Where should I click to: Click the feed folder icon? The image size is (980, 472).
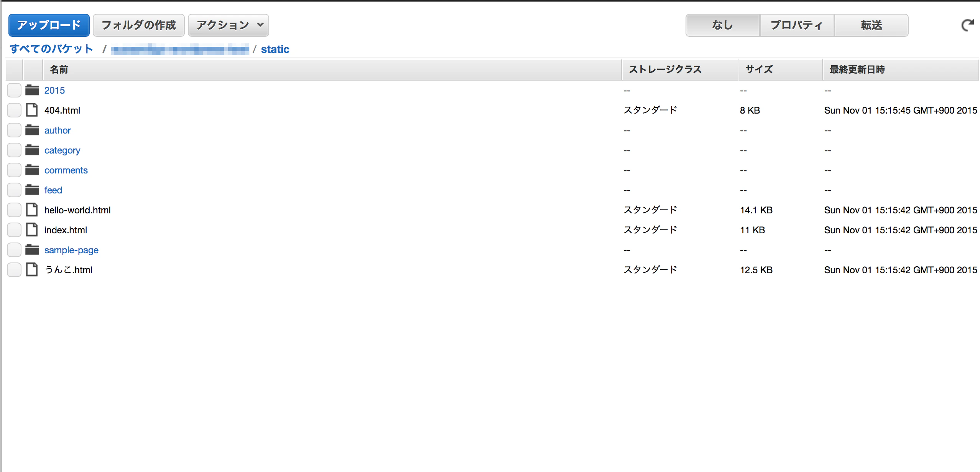[32, 190]
